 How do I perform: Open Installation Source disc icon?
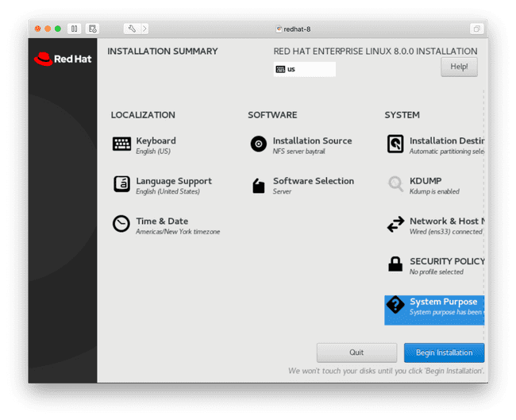click(259, 144)
